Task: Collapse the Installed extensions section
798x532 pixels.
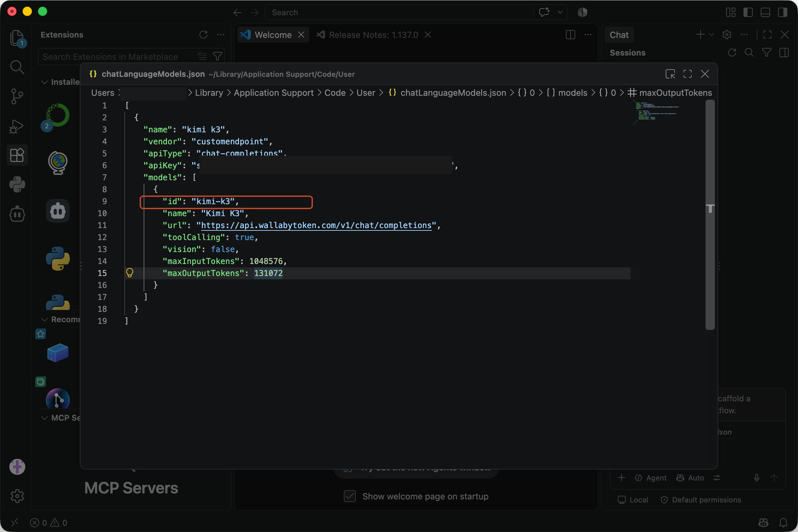Action: pyautogui.click(x=44, y=82)
